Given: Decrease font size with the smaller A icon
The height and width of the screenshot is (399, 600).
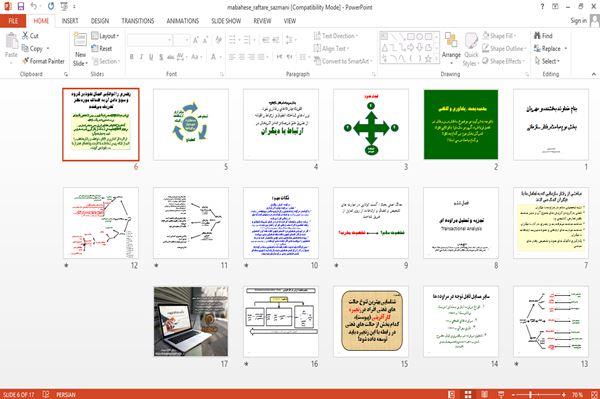Looking at the screenshot, I should [x=205, y=40].
